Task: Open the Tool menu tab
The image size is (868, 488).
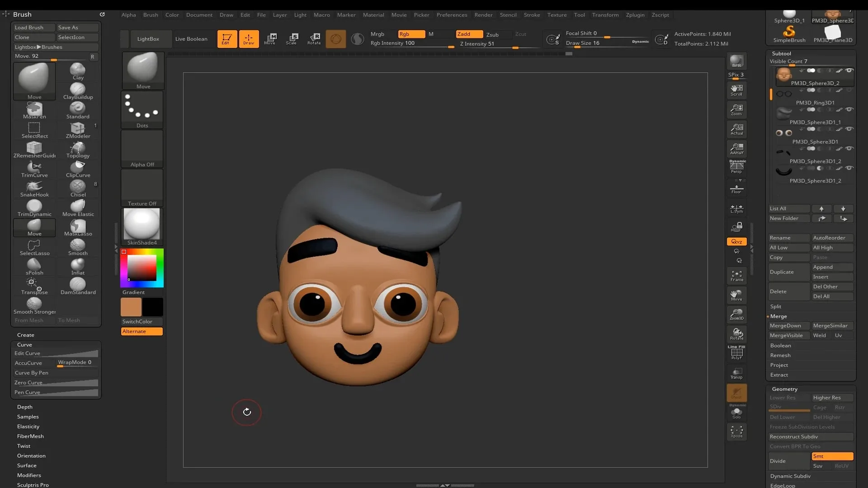Action: pyautogui.click(x=578, y=14)
